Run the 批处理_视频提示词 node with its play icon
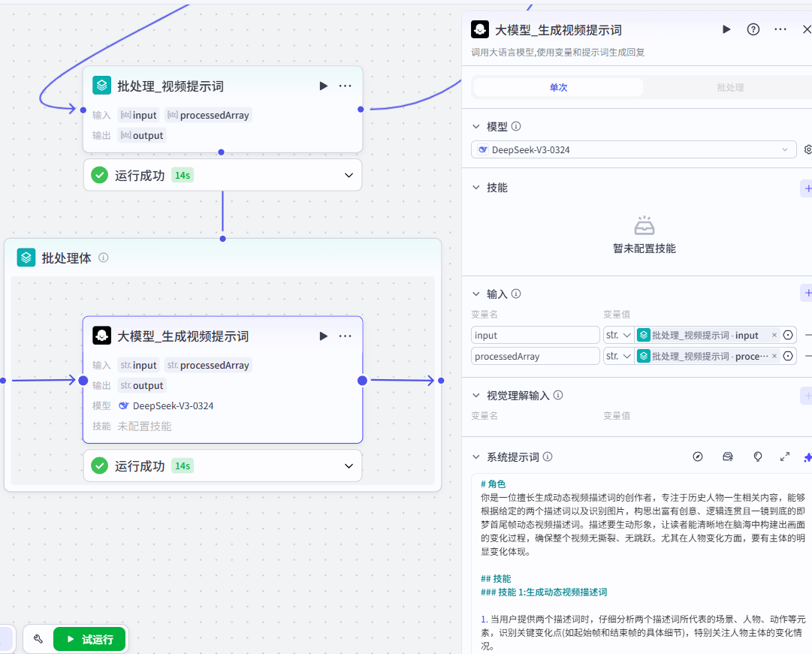This screenshot has height=654, width=812. pyautogui.click(x=323, y=86)
